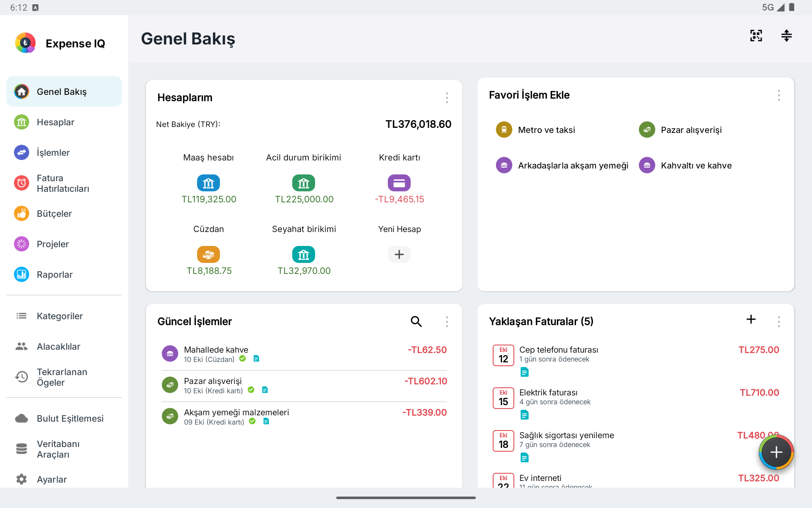Open Kategoriler in the sidebar
Image resolution: width=812 pixels, height=508 pixels.
(64, 316)
